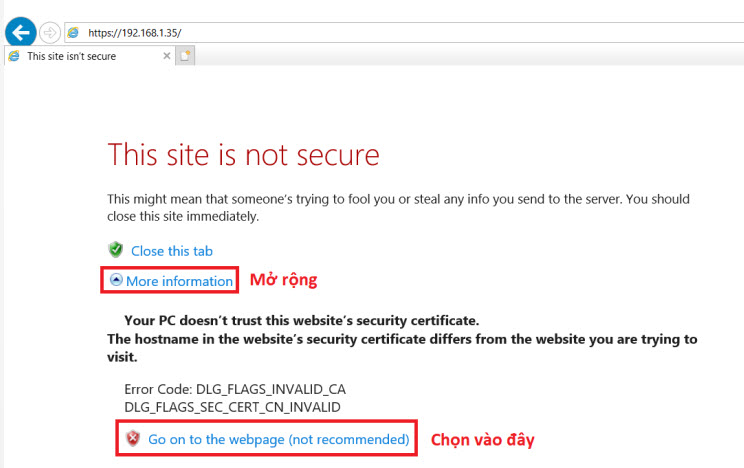Collapse details using the More information chevron

pyautogui.click(x=116, y=281)
